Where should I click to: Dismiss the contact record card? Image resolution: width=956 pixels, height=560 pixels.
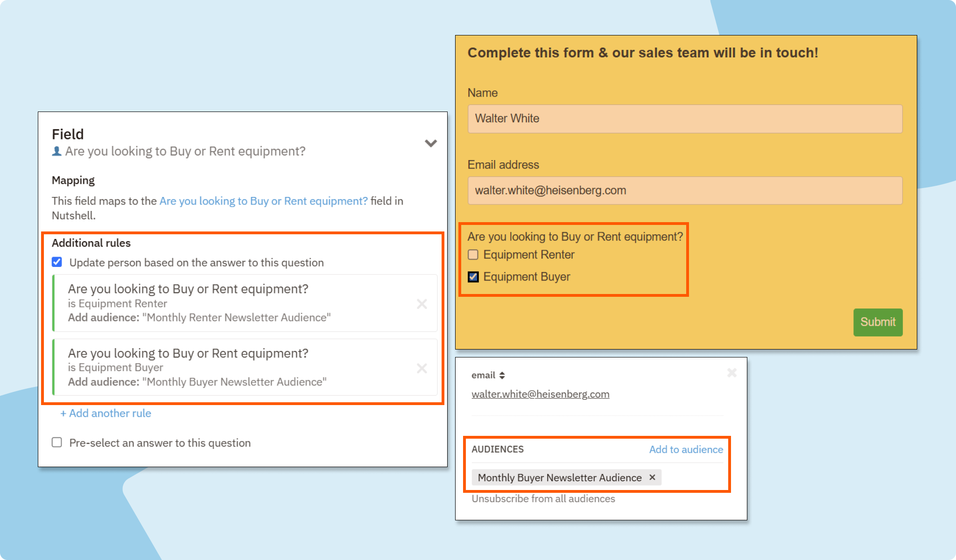click(731, 373)
